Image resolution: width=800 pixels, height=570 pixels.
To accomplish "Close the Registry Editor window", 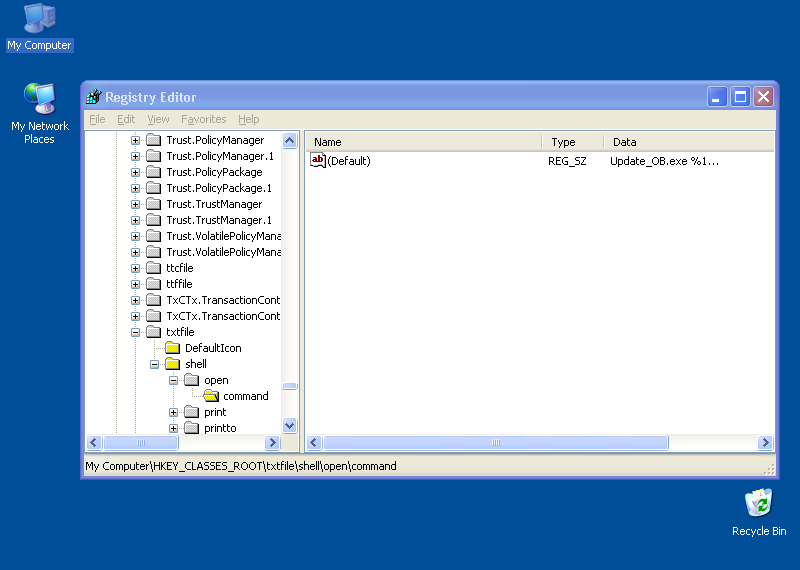I will click(763, 96).
